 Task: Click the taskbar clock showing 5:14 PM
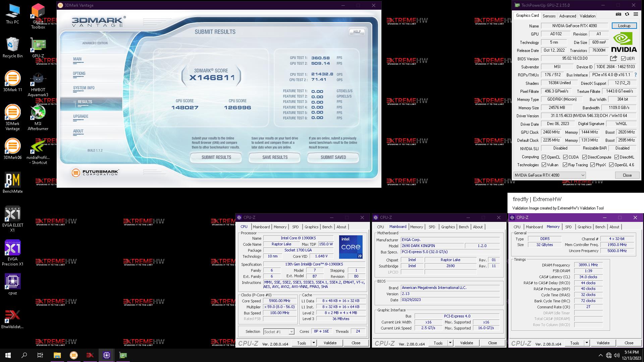click(631, 355)
